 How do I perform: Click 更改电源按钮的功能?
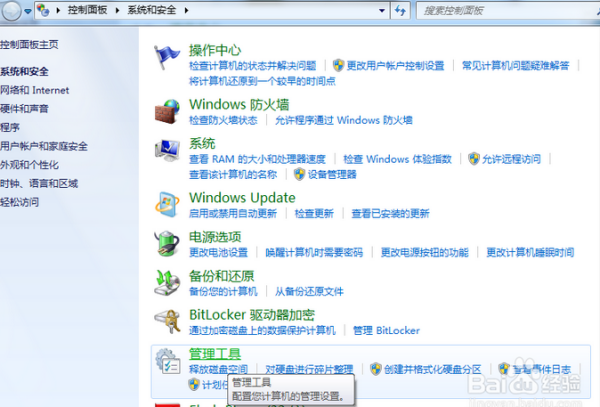tap(424, 252)
